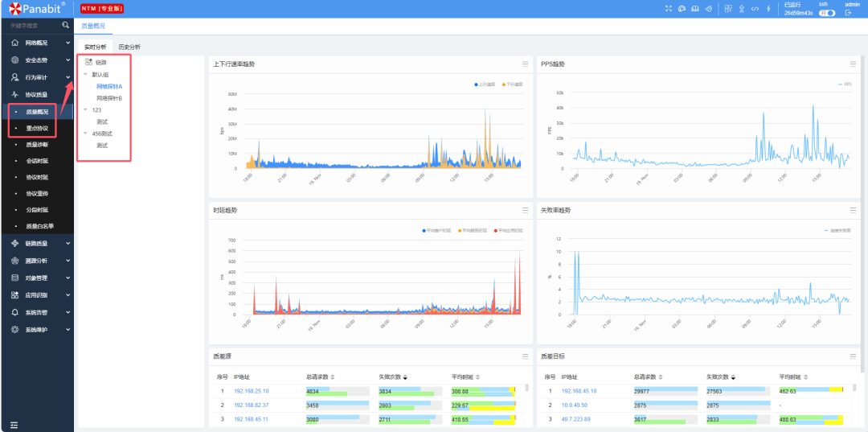The height and width of the screenshot is (432, 868).
Task: Toggle PPS legend in PPS趋势 chart
Action: pos(844,84)
